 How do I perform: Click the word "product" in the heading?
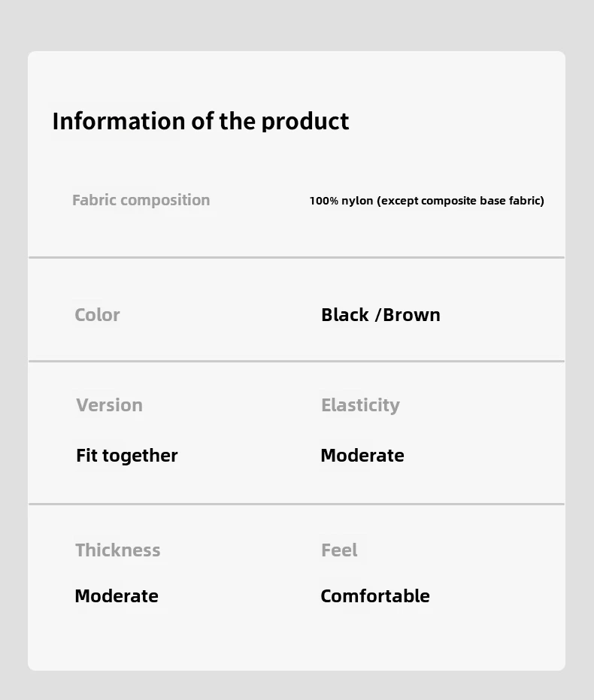point(305,122)
